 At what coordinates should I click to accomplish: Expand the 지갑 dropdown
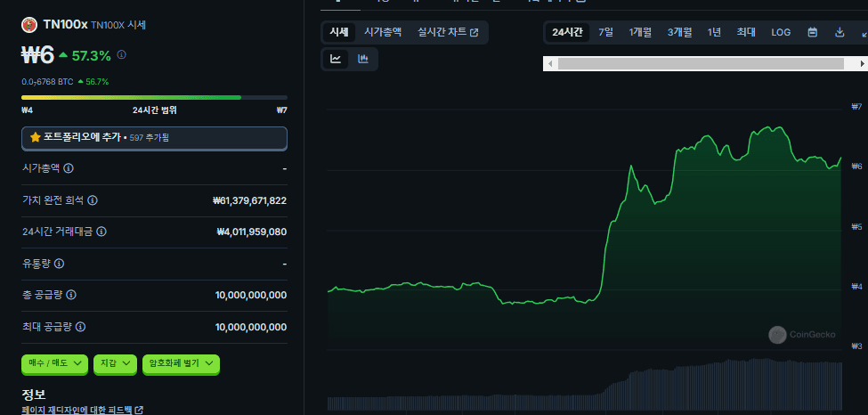point(116,363)
